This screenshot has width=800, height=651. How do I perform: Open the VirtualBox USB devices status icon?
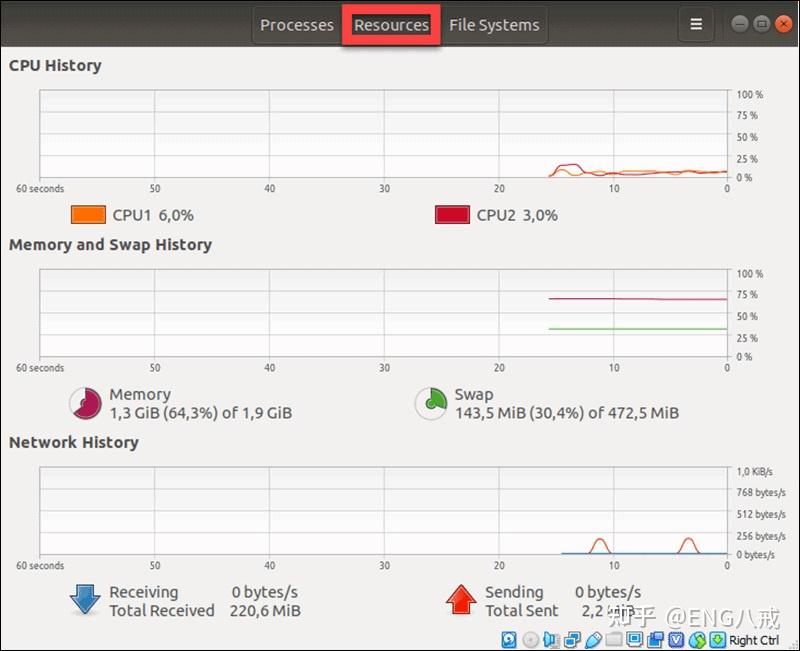593,639
